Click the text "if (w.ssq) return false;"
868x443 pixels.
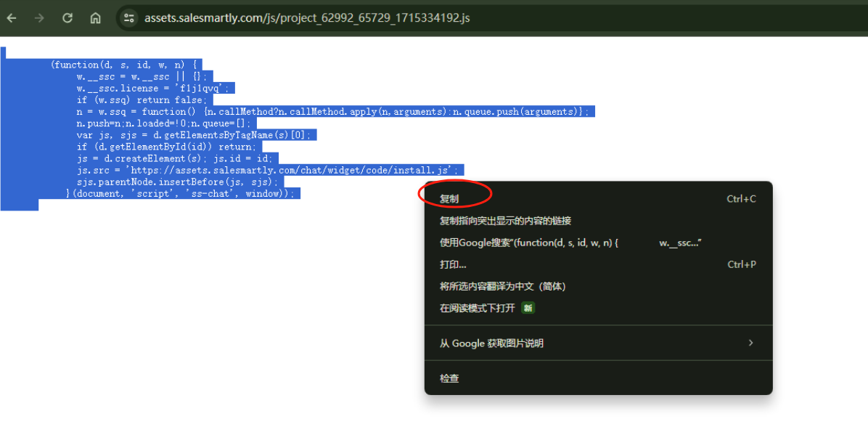(x=142, y=99)
